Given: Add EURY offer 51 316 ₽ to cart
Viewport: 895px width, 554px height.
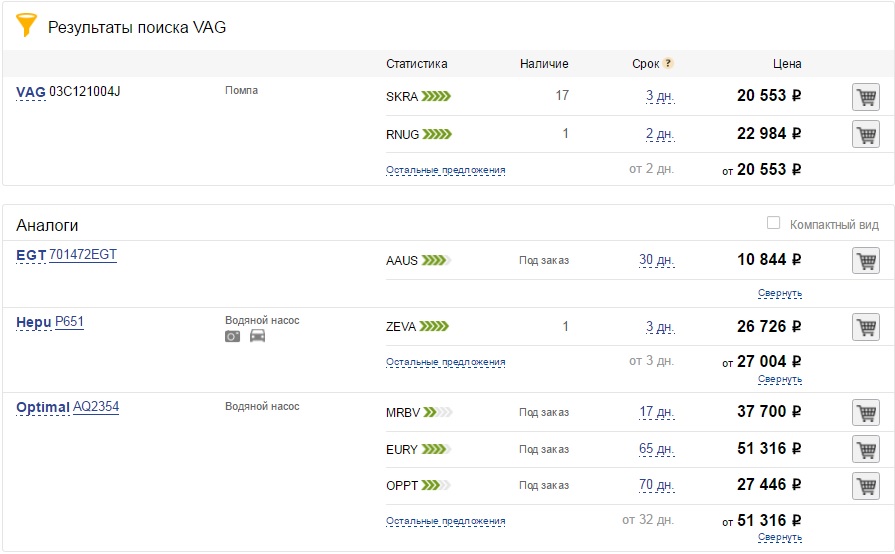Looking at the screenshot, I should (x=866, y=449).
